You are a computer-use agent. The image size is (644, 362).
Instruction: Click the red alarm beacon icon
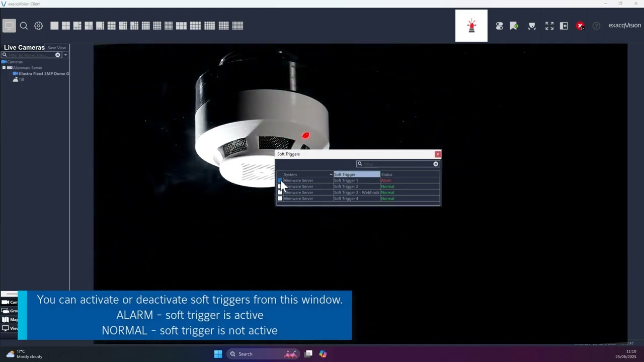(471, 26)
